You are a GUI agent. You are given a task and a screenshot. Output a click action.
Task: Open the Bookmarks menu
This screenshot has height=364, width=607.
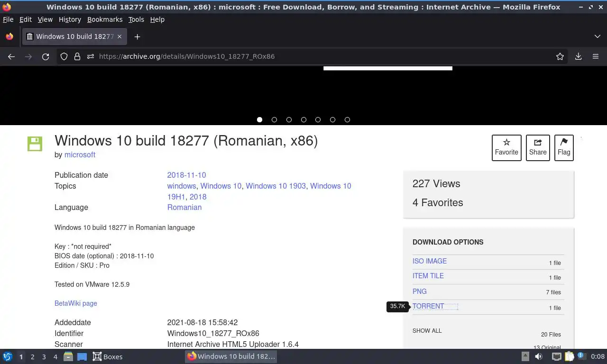tap(105, 19)
